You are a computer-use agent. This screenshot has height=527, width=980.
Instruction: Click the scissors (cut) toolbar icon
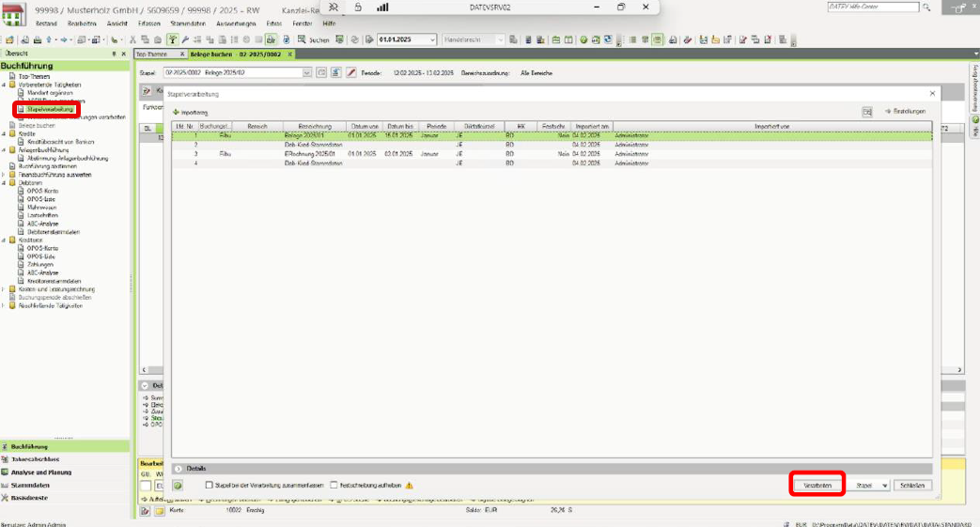[x=132, y=40]
